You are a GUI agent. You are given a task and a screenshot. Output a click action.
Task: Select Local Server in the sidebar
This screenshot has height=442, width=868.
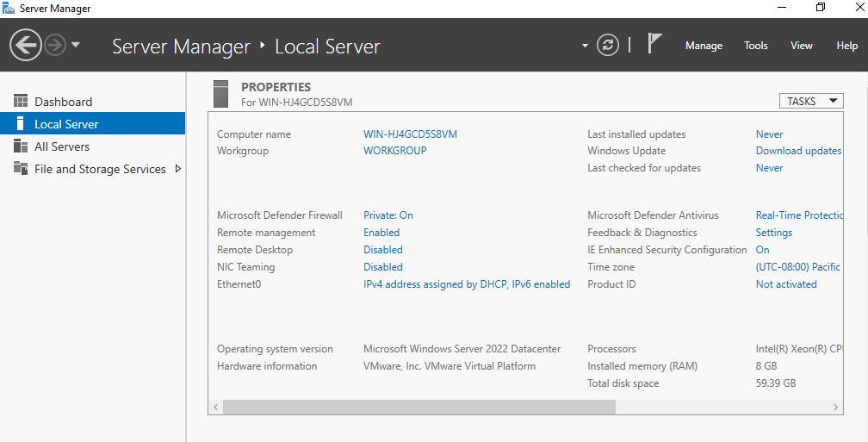[x=92, y=123]
